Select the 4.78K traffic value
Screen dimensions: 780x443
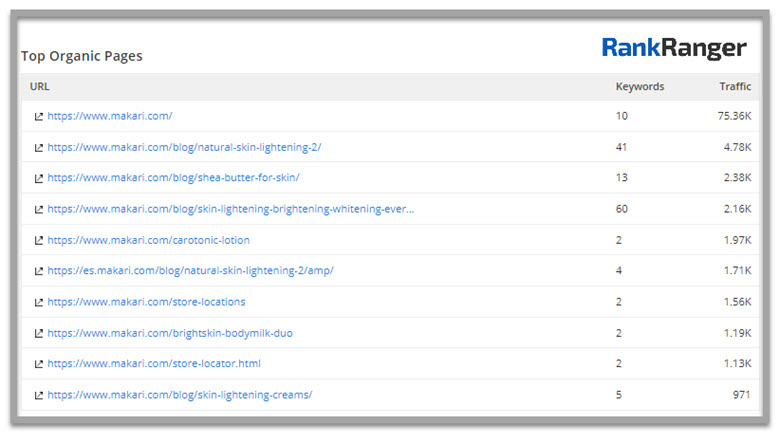(x=737, y=147)
